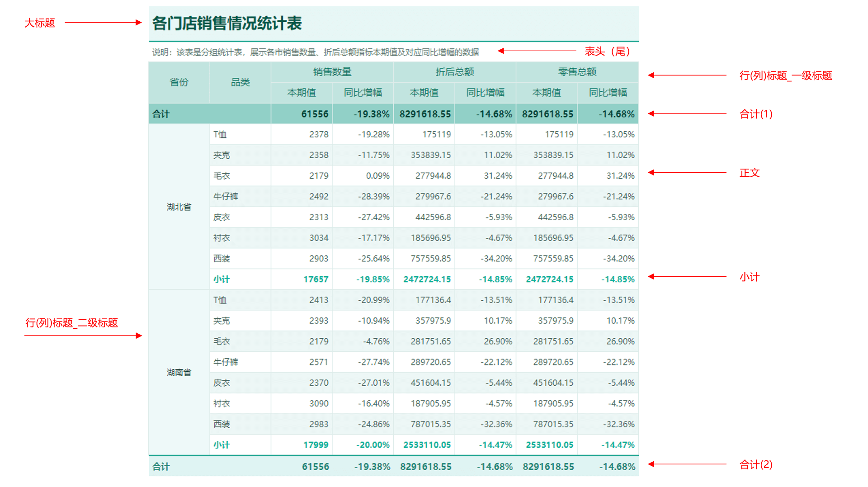868x487 pixels.
Task: Click the 销售数量 group header
Action: 332,72
